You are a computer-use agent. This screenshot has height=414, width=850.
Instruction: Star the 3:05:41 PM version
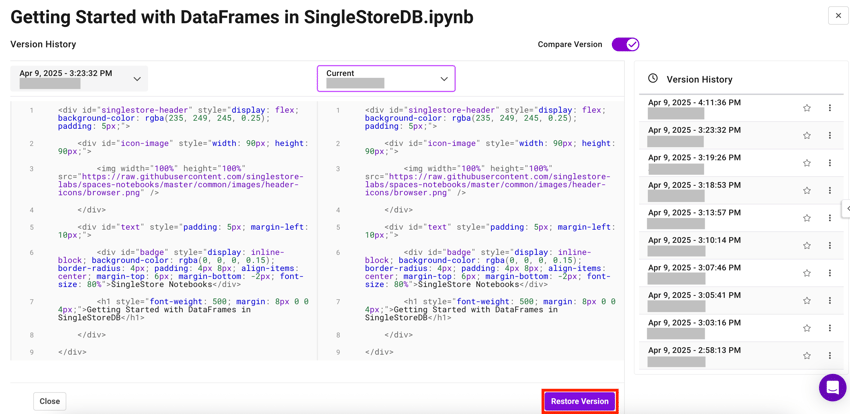(x=807, y=300)
